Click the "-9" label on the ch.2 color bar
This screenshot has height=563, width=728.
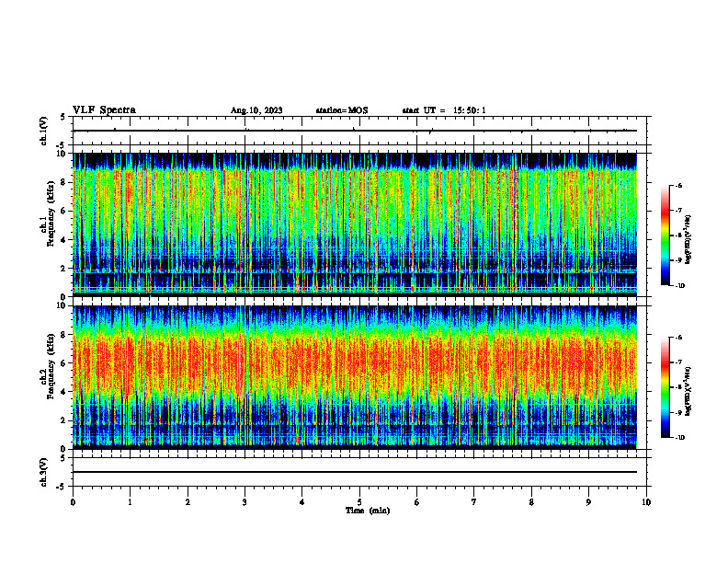pyautogui.click(x=678, y=412)
